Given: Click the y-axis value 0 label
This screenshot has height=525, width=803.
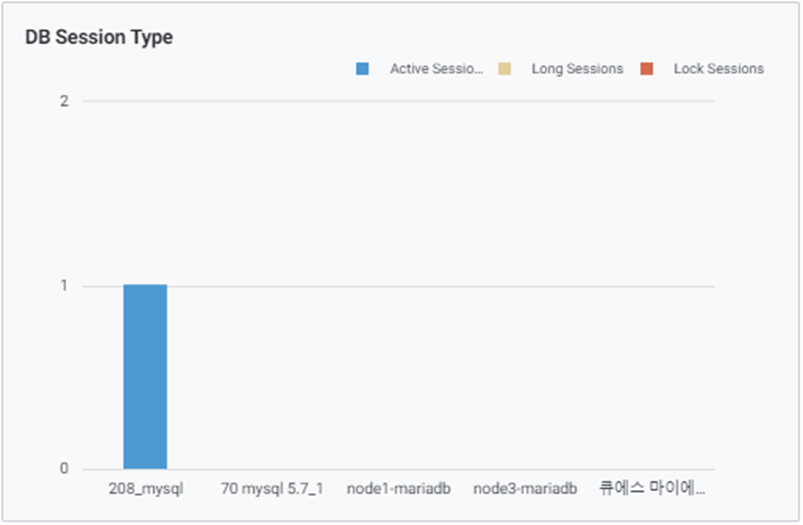Looking at the screenshot, I should coord(64,469).
